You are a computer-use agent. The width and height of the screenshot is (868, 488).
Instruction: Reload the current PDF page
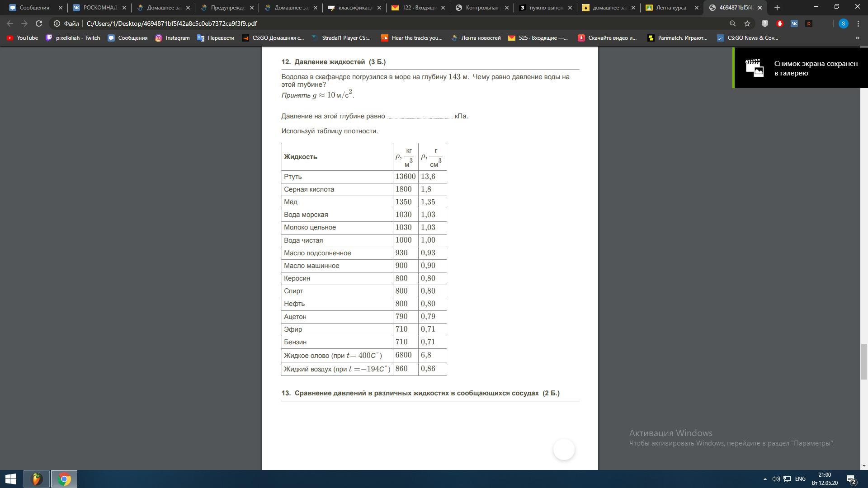click(x=39, y=23)
